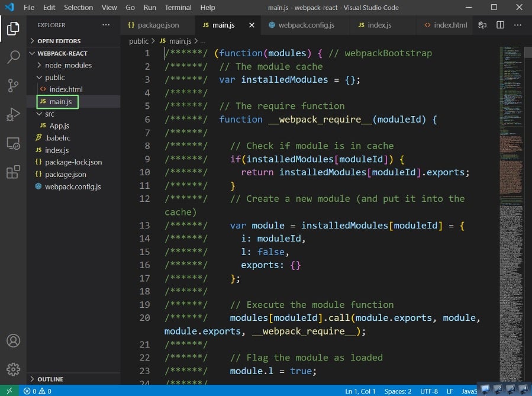Click the Open Changes compare icon

point(482,25)
